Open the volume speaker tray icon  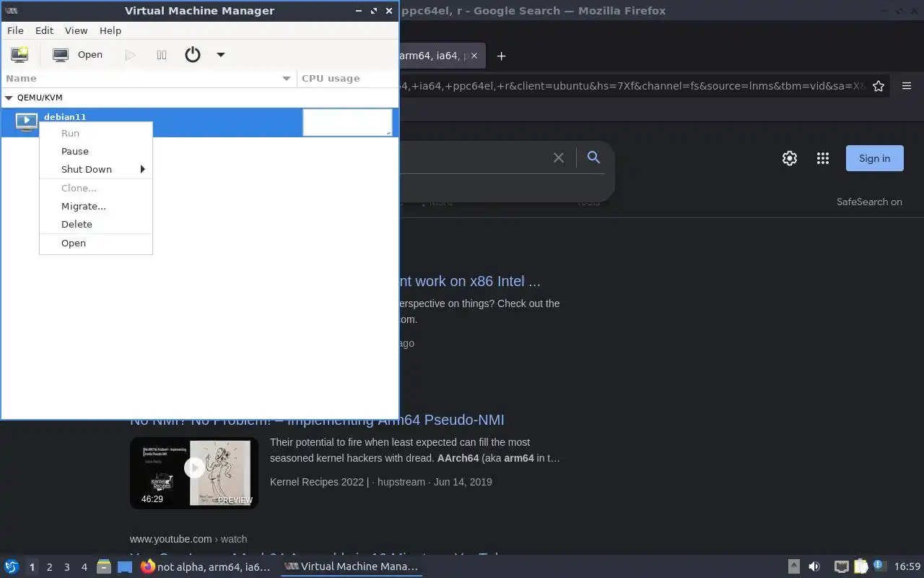point(814,566)
